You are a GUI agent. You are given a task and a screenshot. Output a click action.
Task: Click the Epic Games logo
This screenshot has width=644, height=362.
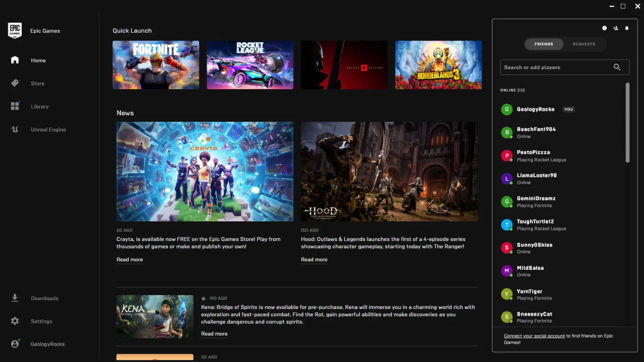[x=15, y=30]
